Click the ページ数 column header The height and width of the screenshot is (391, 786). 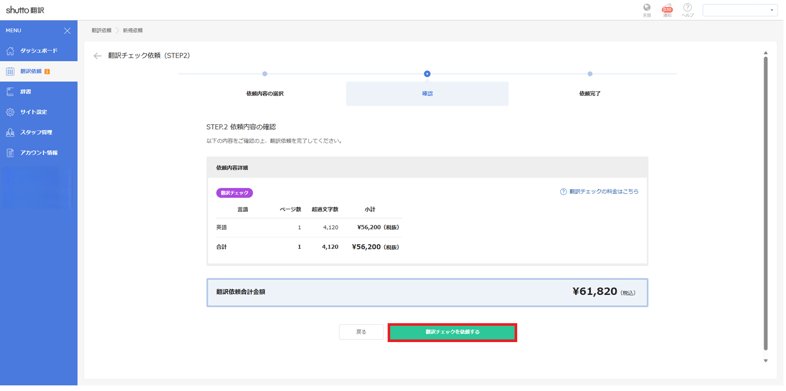(x=290, y=209)
